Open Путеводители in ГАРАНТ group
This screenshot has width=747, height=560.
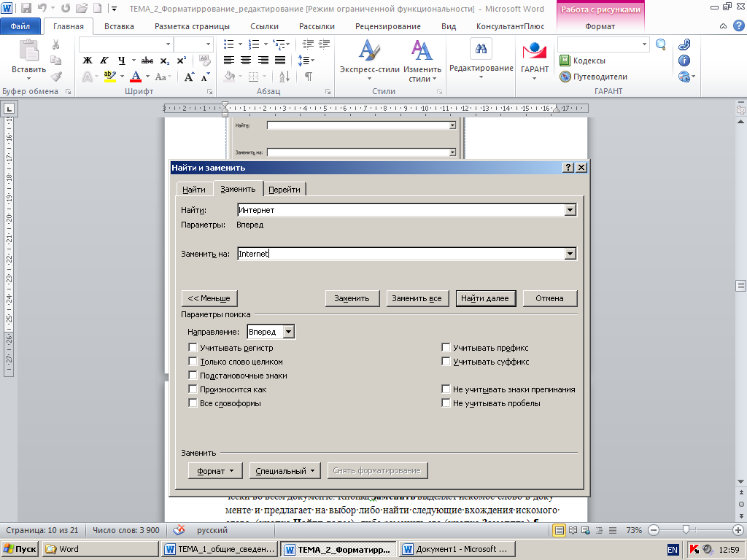pos(593,76)
